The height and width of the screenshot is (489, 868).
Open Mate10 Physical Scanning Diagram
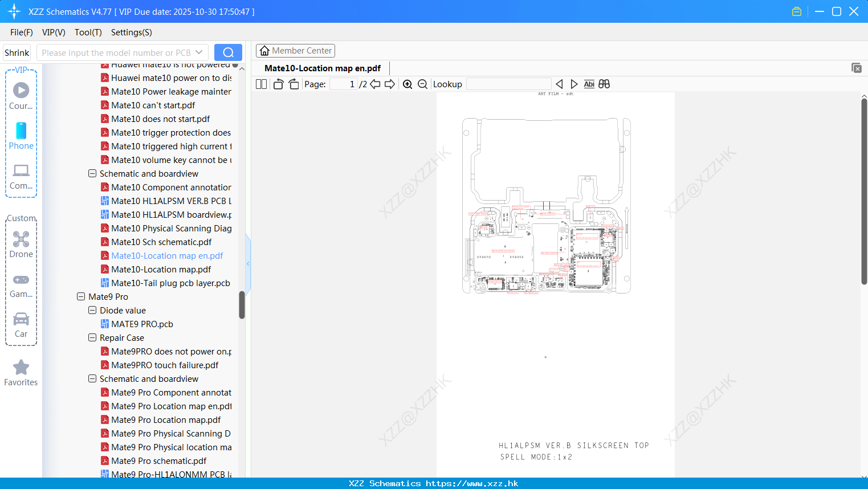pyautogui.click(x=166, y=228)
